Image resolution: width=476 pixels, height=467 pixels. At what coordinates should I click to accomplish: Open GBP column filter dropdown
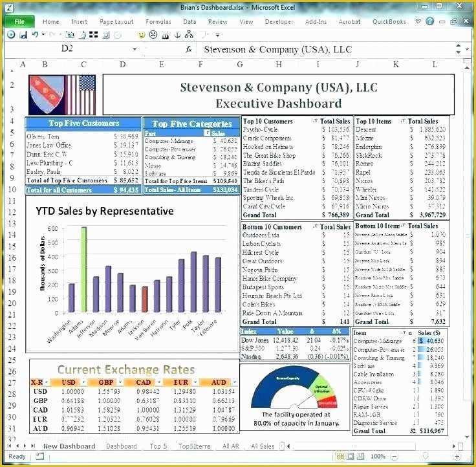(120, 382)
